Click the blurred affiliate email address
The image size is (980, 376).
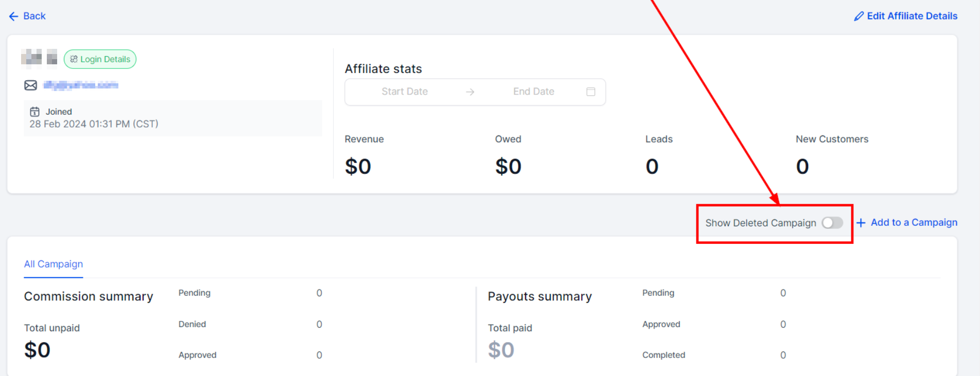pyautogui.click(x=81, y=85)
